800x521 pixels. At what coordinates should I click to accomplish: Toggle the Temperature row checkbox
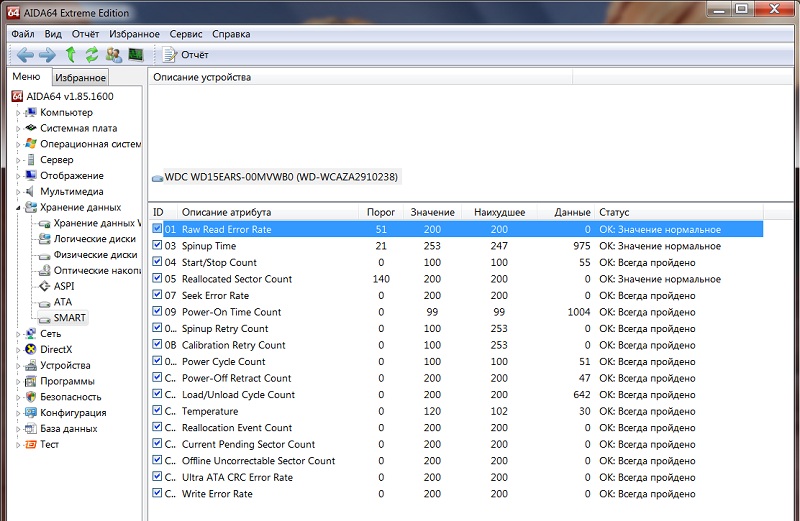coord(157,411)
